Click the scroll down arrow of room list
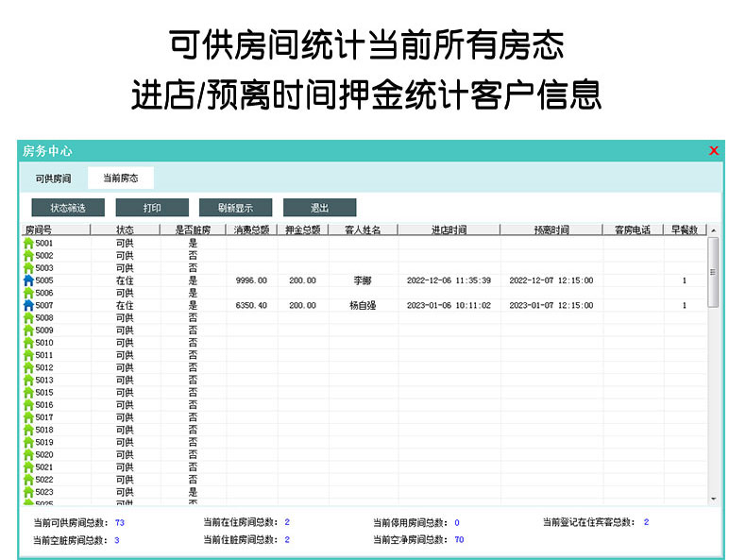Screen dimensions: 746x560 pos(713,499)
